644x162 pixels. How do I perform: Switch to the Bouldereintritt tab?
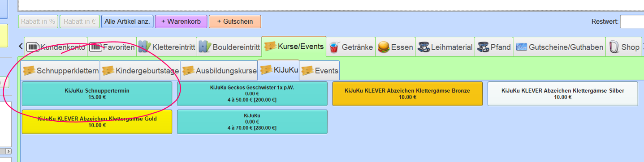click(229, 47)
